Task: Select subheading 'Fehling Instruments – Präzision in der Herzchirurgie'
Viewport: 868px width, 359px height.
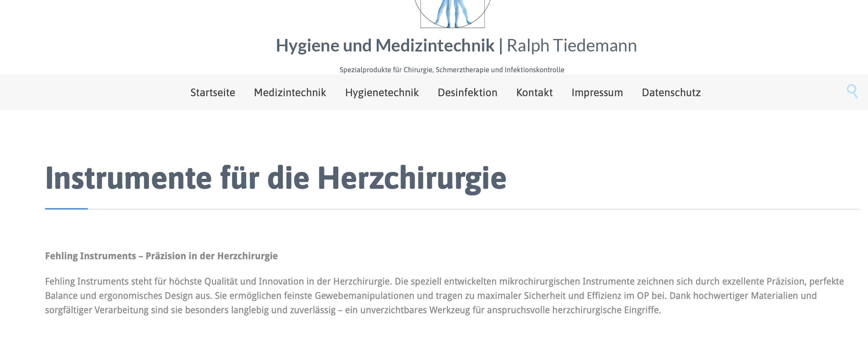Action: click(x=161, y=256)
